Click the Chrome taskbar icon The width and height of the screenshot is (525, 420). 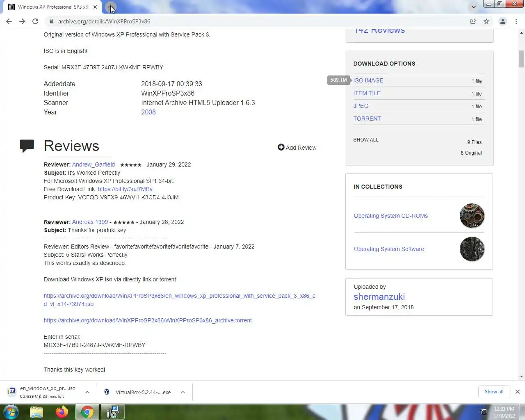point(87,412)
